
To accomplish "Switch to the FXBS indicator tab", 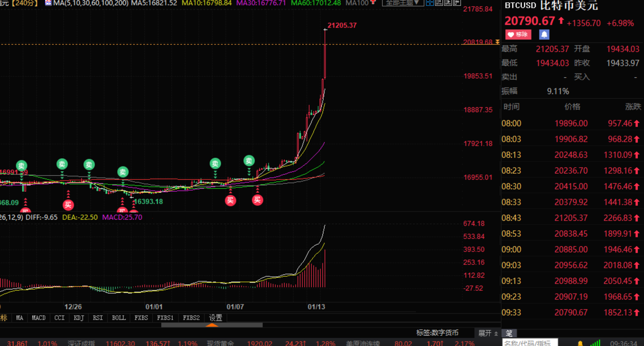I will [141, 318].
